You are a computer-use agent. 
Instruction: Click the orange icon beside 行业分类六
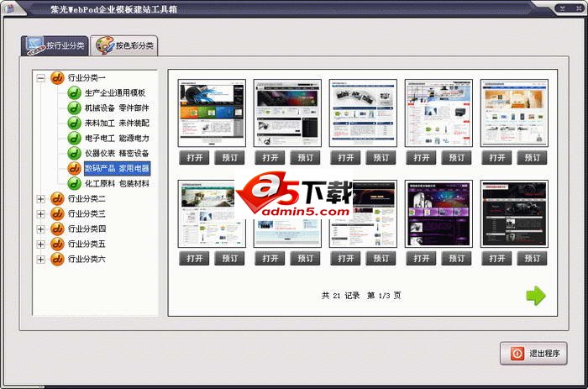57,259
